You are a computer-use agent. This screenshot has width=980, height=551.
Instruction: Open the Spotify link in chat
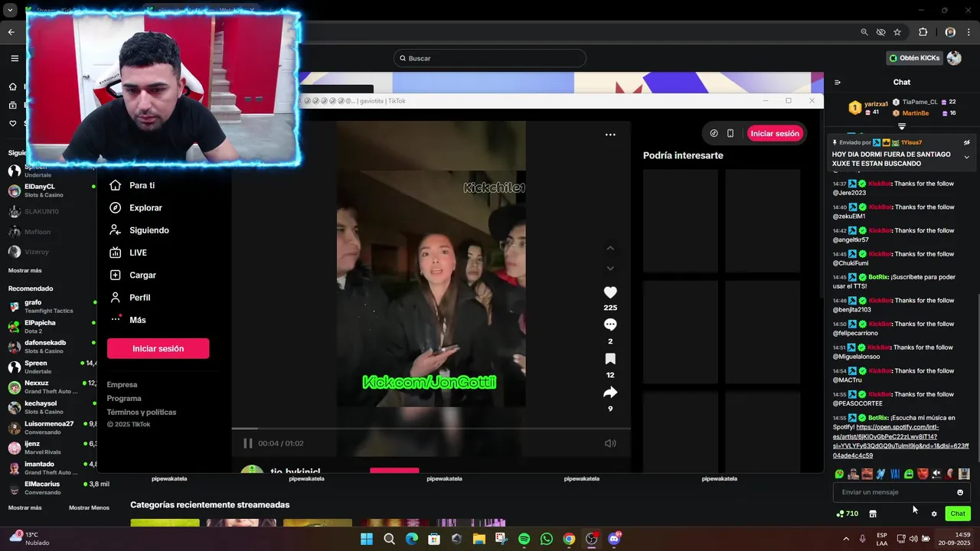[900, 441]
